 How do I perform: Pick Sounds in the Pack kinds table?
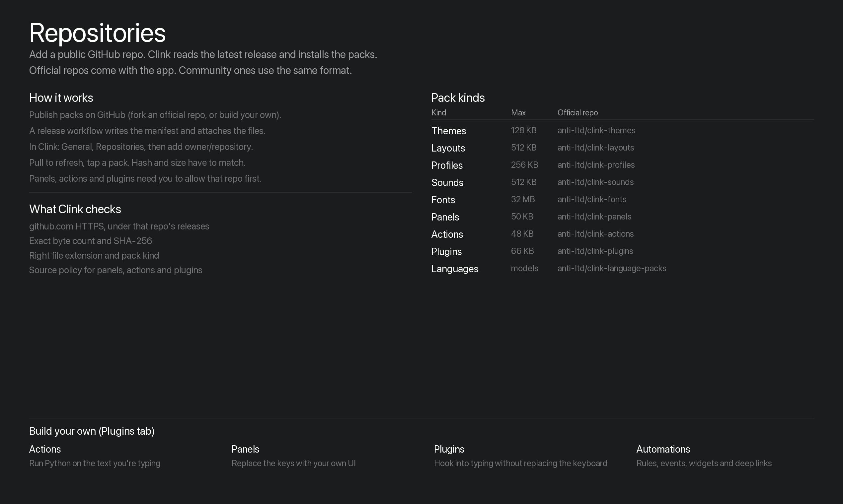[x=447, y=183]
